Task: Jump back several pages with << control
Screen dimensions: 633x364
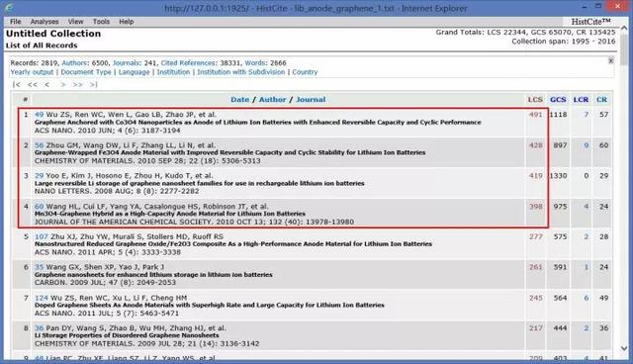Action: click(x=33, y=84)
